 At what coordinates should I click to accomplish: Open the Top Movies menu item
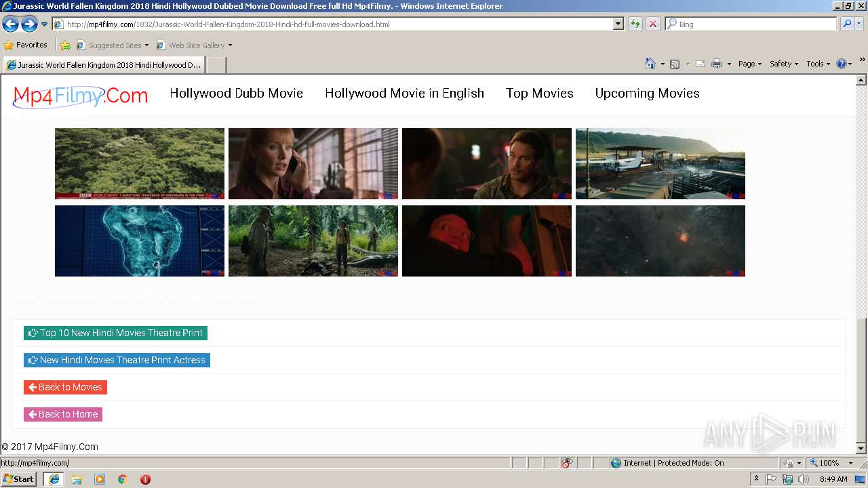pos(540,94)
